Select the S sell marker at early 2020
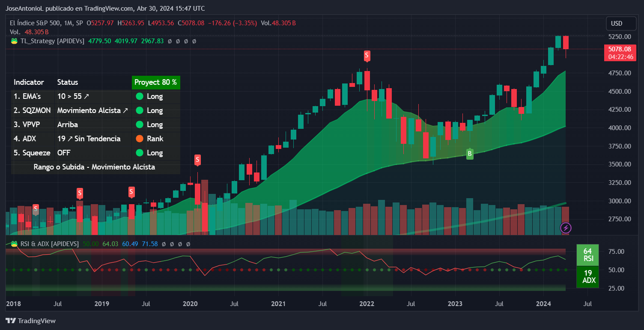644x330 pixels. [x=197, y=160]
